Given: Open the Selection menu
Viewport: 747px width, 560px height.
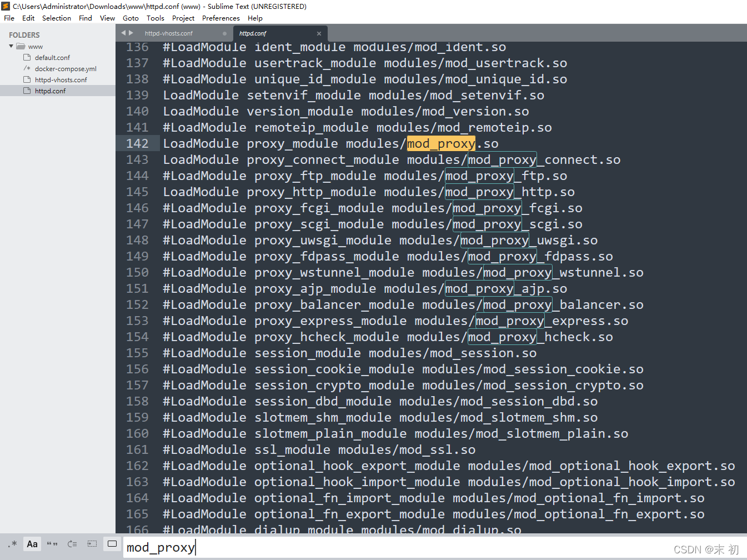Looking at the screenshot, I should click(57, 18).
